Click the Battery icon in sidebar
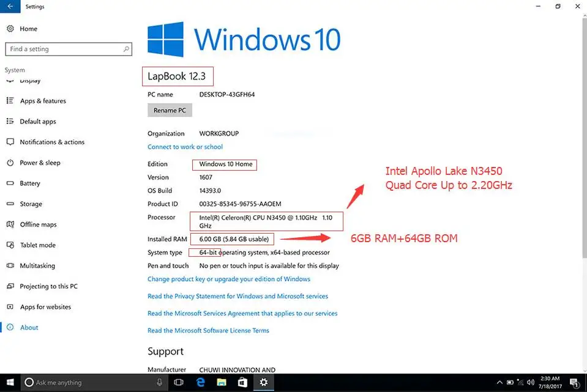Viewport: 587px width, 392px height. click(x=10, y=183)
